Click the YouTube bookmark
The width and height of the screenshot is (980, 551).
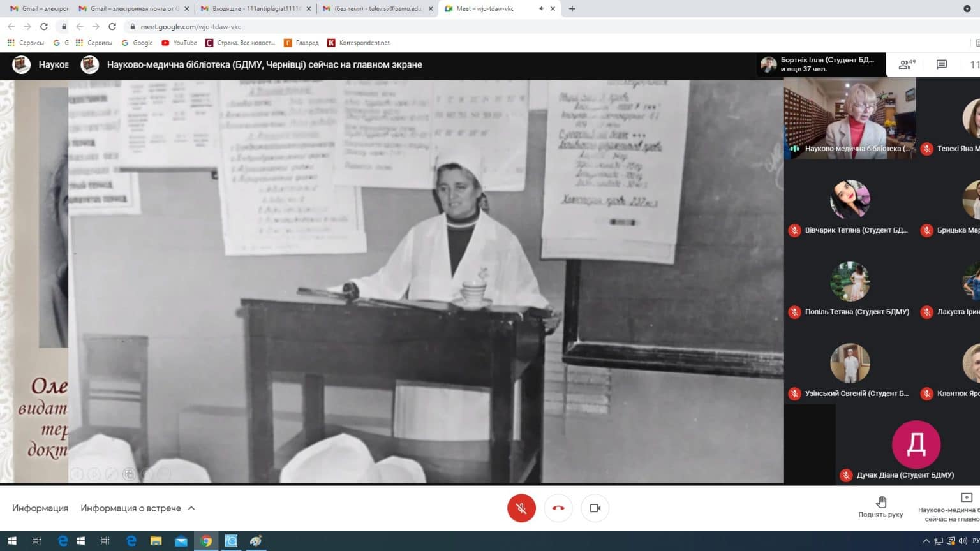click(x=179, y=43)
